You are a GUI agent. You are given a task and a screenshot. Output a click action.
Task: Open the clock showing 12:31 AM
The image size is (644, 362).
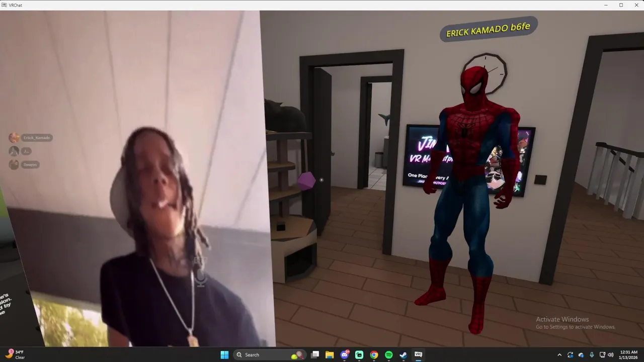628,354
